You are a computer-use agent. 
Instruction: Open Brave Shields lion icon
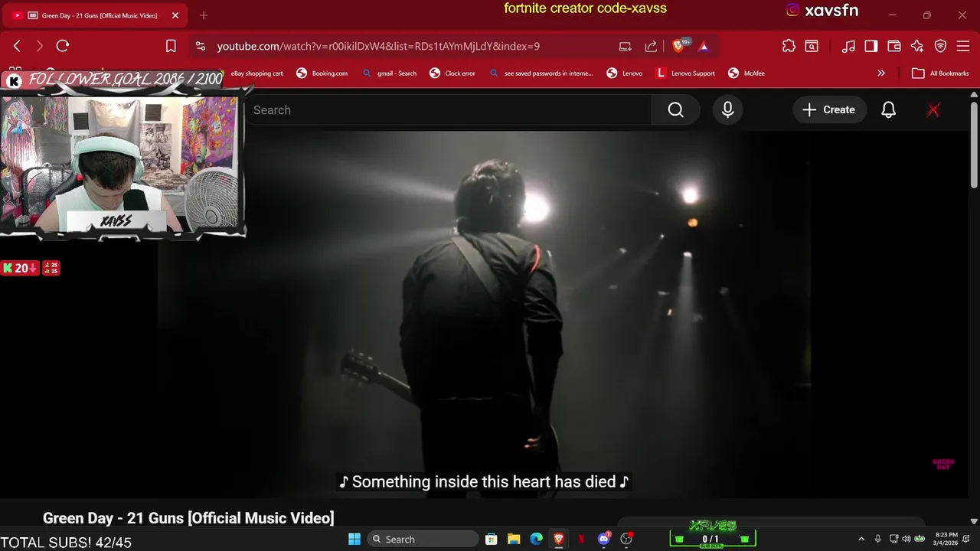pos(678,46)
